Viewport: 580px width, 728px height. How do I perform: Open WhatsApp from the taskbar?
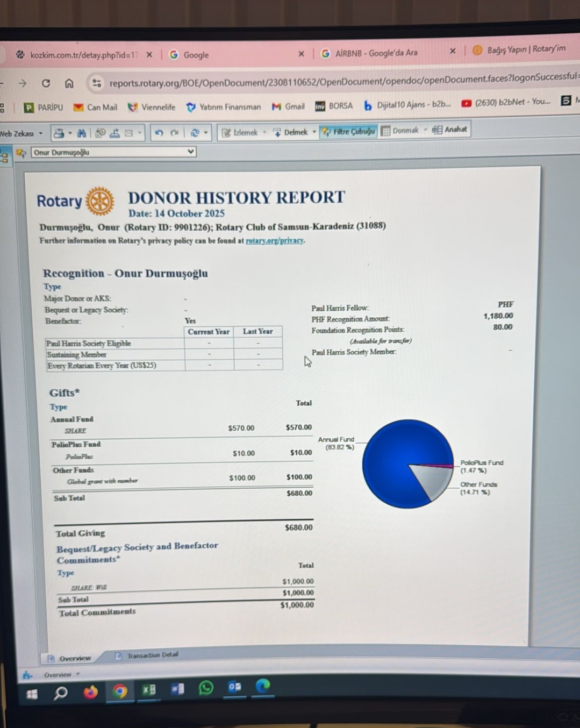(206, 688)
